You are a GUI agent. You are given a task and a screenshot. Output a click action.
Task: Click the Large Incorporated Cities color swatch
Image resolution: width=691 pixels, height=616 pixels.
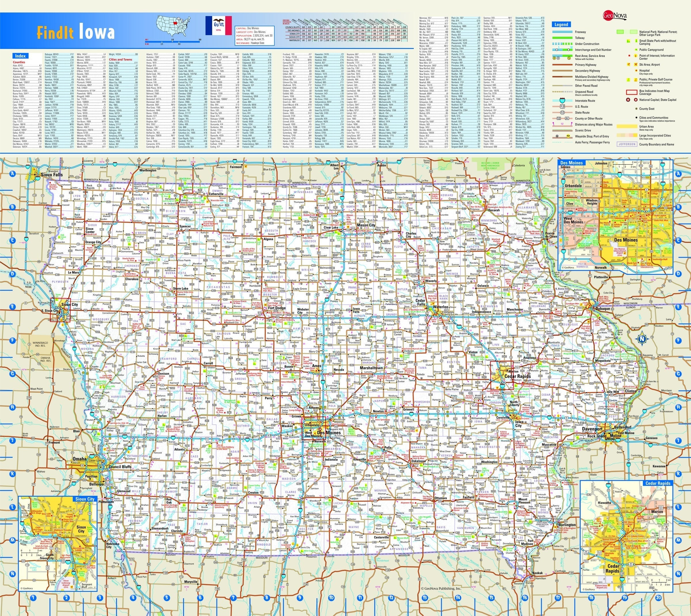click(x=627, y=136)
